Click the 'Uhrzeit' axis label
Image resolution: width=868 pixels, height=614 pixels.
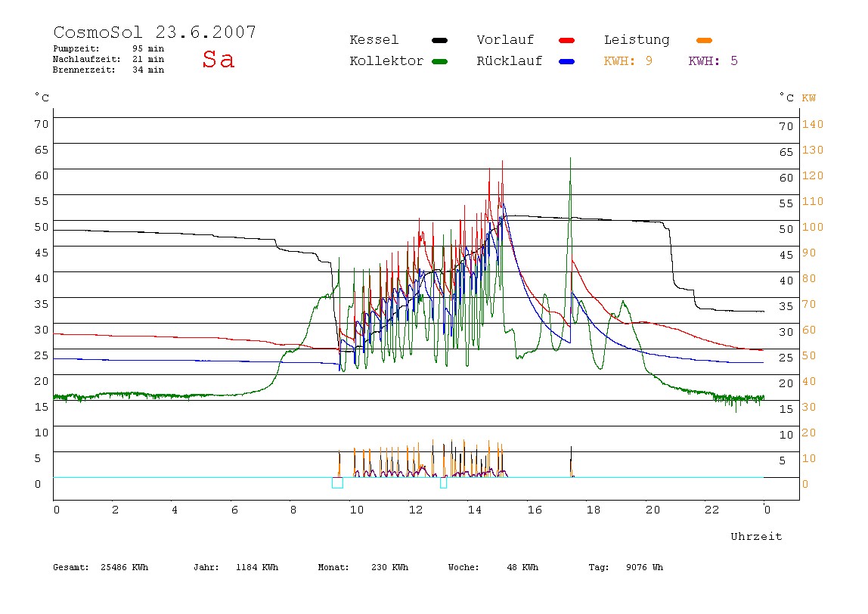(756, 536)
